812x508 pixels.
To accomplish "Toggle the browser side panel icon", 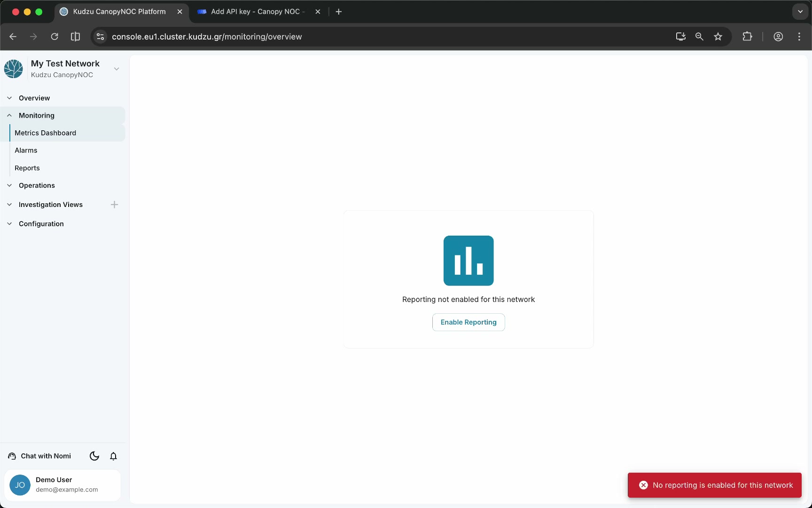I will pyautogui.click(x=75, y=37).
